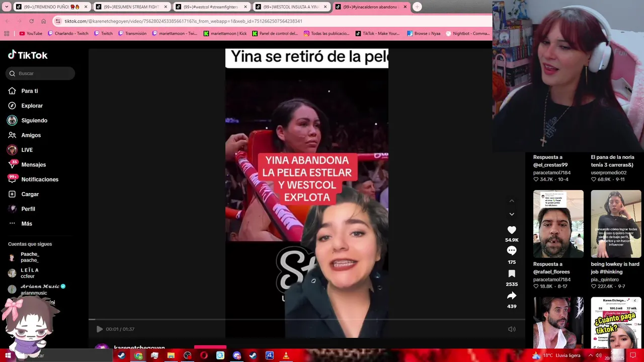
Task: Open Notificaciones panel
Action: [x=33, y=179]
